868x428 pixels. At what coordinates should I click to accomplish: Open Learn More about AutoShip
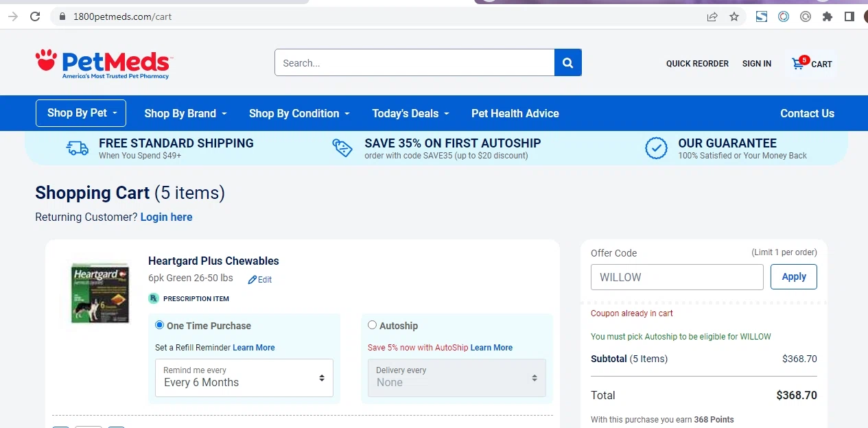coord(491,348)
